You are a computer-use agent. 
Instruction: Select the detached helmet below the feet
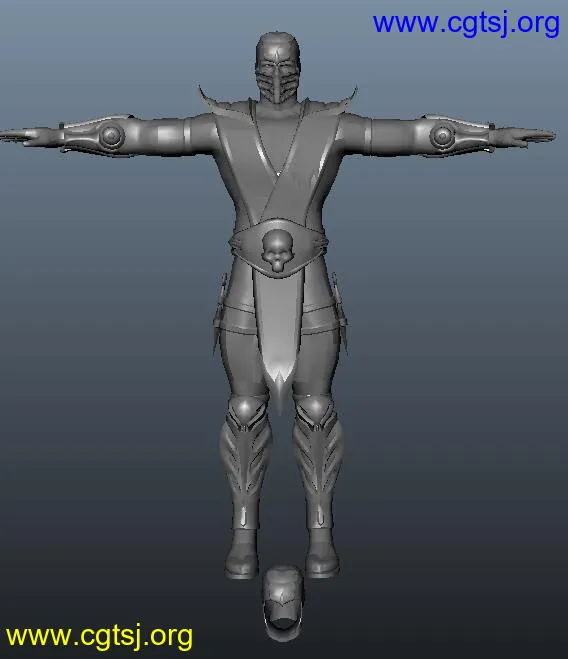pos(282,602)
